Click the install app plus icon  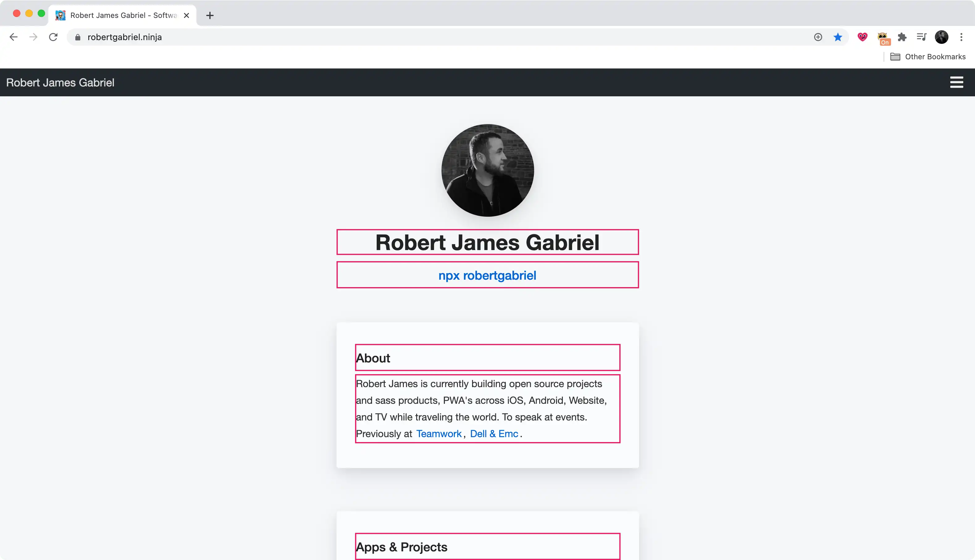click(x=818, y=37)
